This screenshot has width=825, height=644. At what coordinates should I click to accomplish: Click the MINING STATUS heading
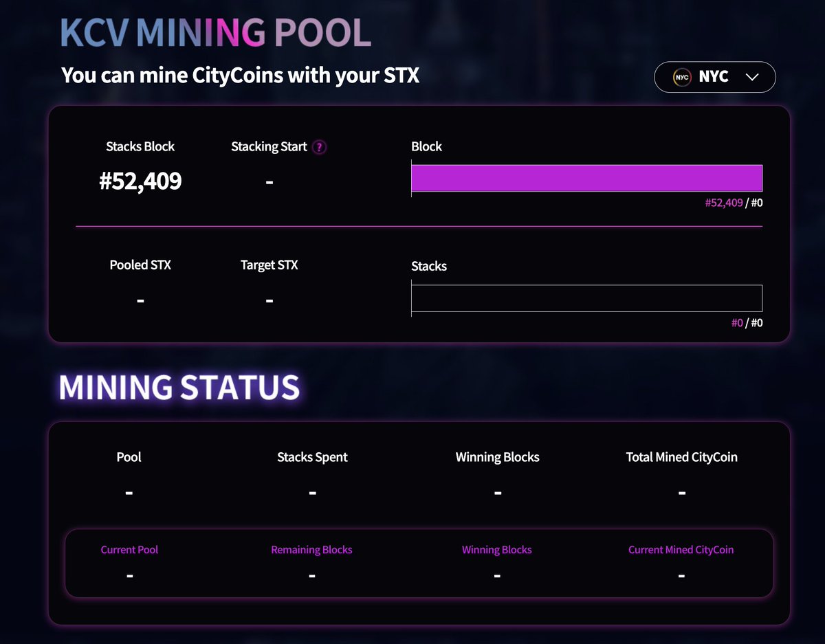point(179,388)
